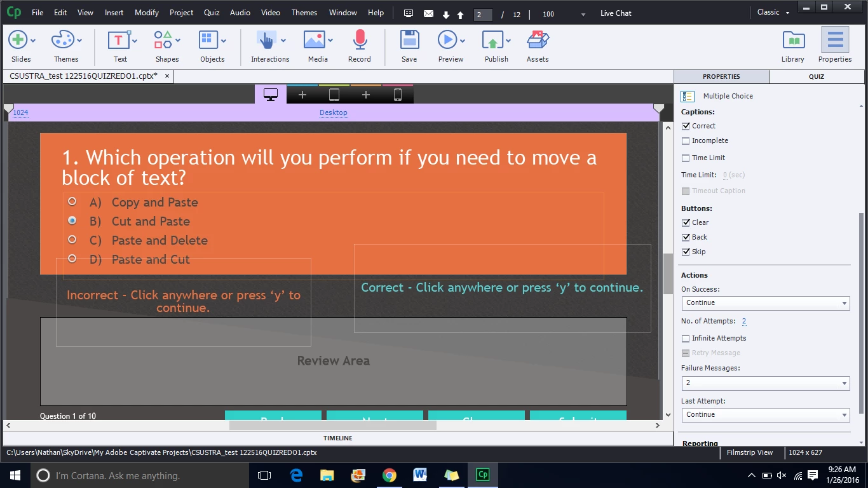Uncheck the Skip button checkbox
Image resolution: width=868 pixels, height=488 pixels.
tap(686, 252)
